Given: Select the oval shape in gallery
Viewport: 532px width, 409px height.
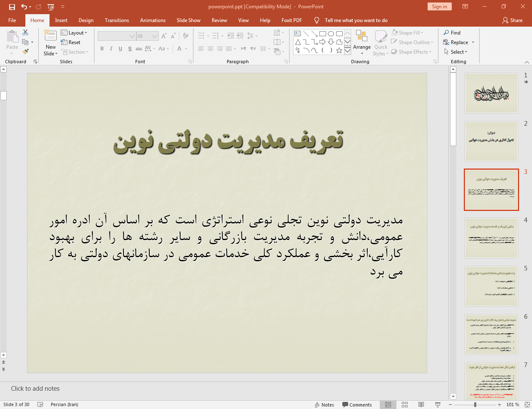Looking at the screenshot, I should (331, 34).
